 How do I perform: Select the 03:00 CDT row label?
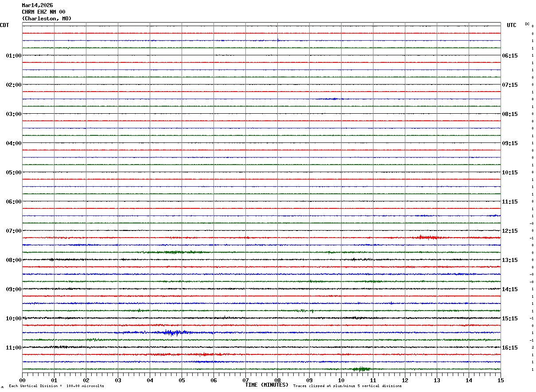point(14,114)
